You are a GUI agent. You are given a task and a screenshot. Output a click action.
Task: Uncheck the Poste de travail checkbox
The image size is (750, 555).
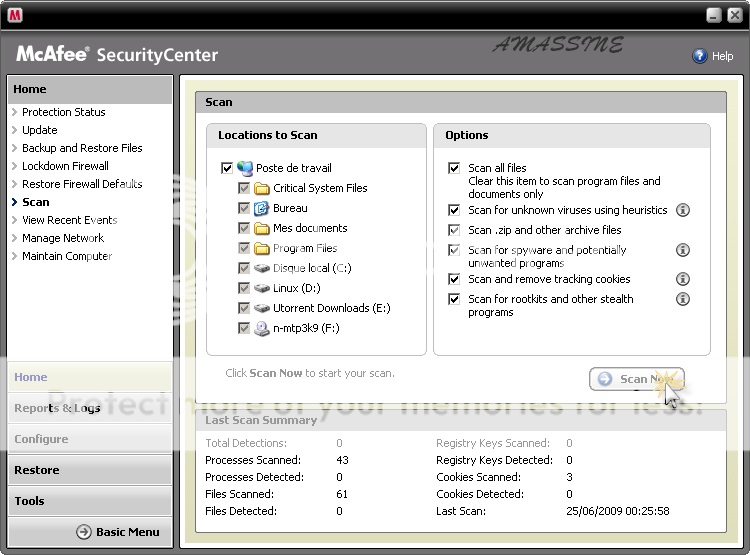tap(227, 168)
